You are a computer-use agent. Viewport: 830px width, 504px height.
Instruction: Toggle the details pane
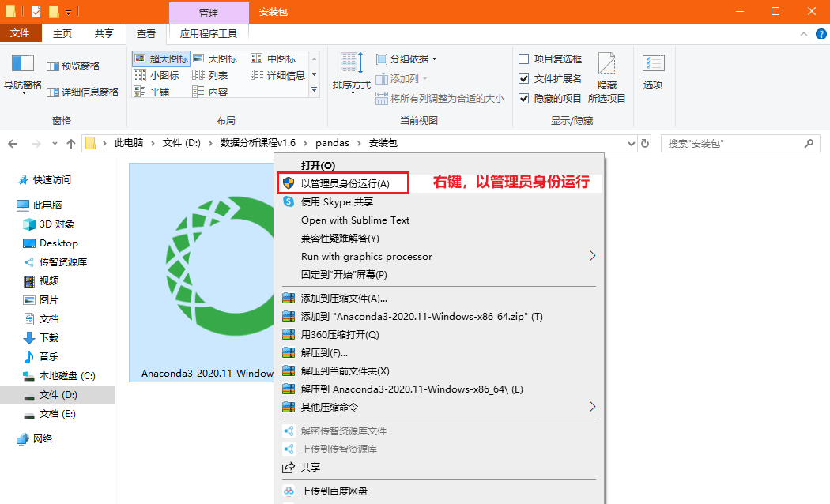[82, 92]
